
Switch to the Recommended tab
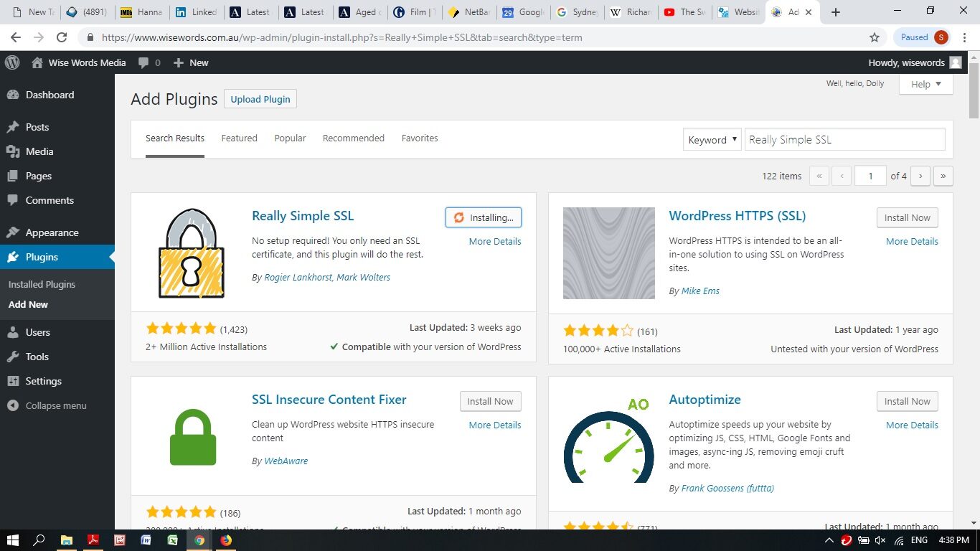tap(354, 138)
